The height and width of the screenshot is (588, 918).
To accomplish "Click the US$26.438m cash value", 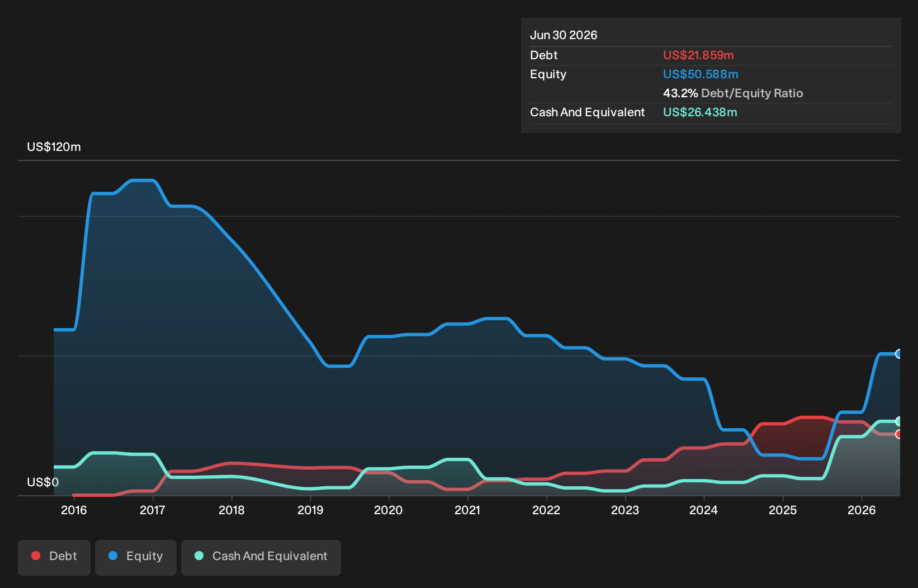I will pyautogui.click(x=700, y=112).
